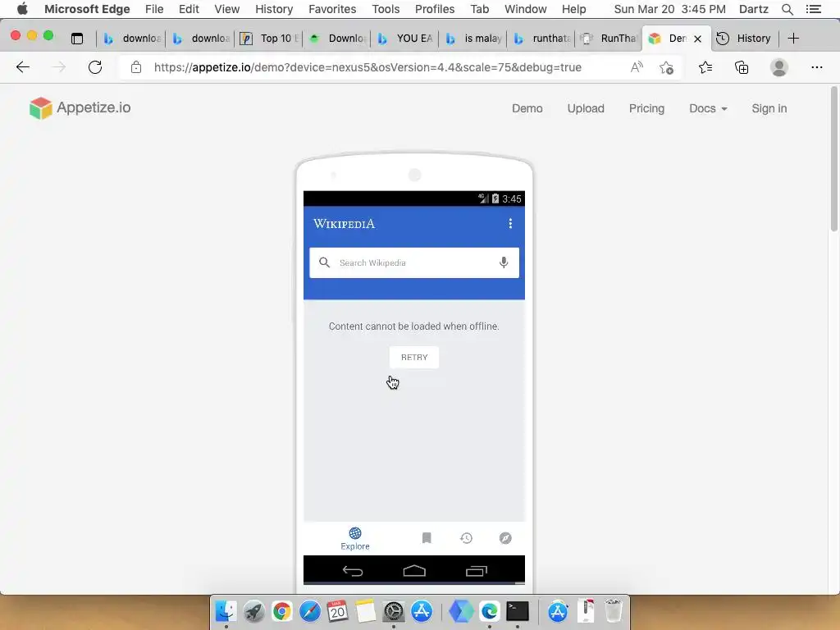This screenshot has height=630, width=840.
Task: Open the Upload page link
Action: pos(586,108)
